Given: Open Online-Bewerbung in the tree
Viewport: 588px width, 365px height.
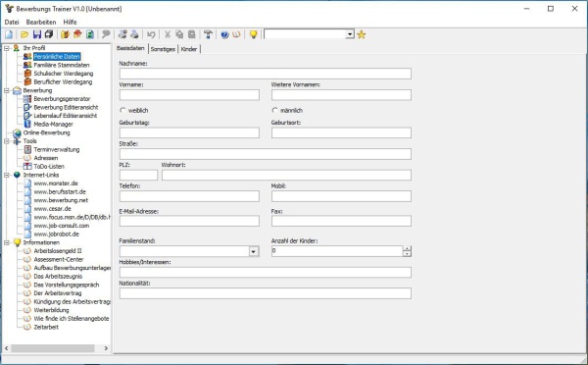Looking at the screenshot, I should click(46, 132).
